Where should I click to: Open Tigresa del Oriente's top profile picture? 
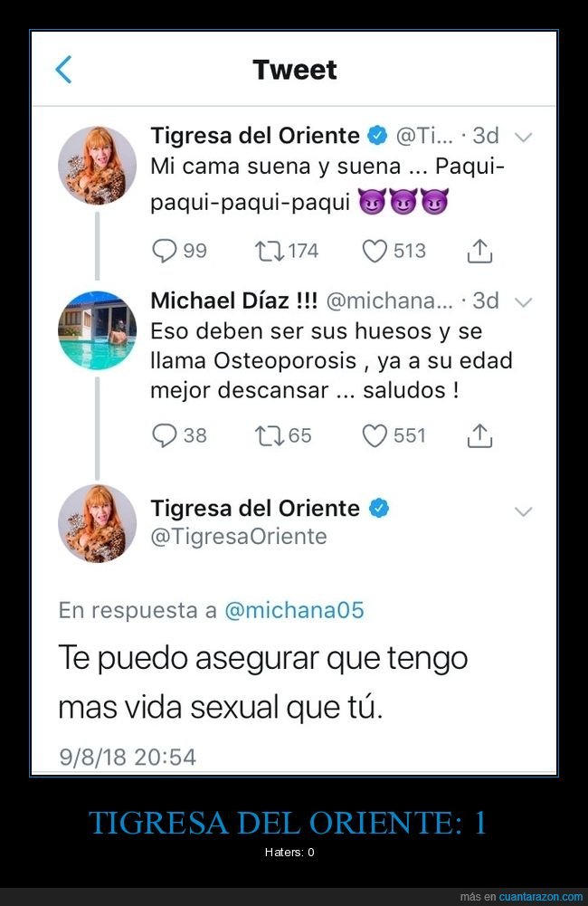(x=97, y=166)
